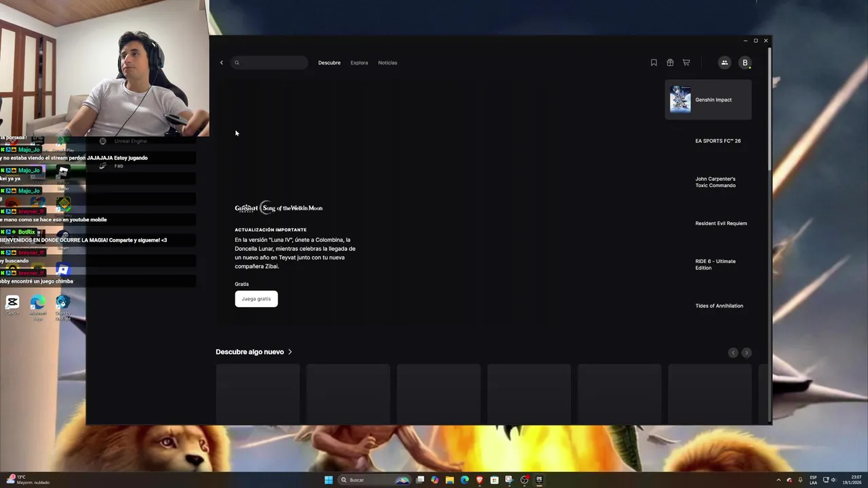
Task: Select RIDE 6 - Ultimate Edition entry
Action: tap(715, 264)
